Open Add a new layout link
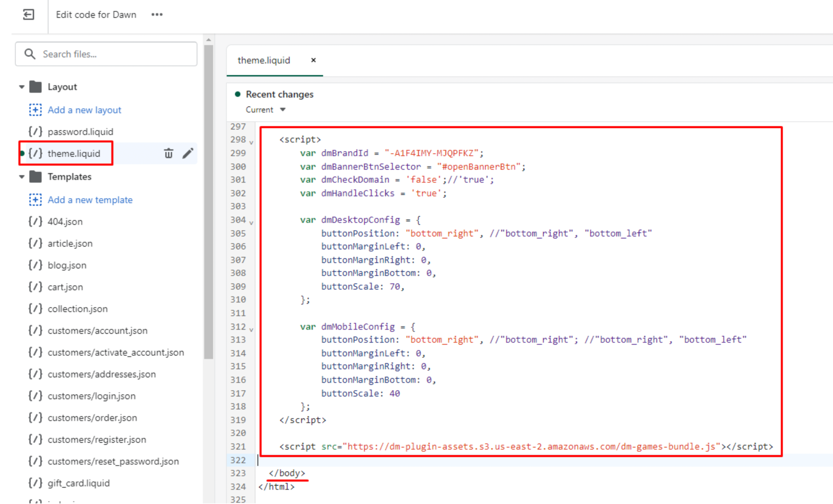 tap(84, 110)
